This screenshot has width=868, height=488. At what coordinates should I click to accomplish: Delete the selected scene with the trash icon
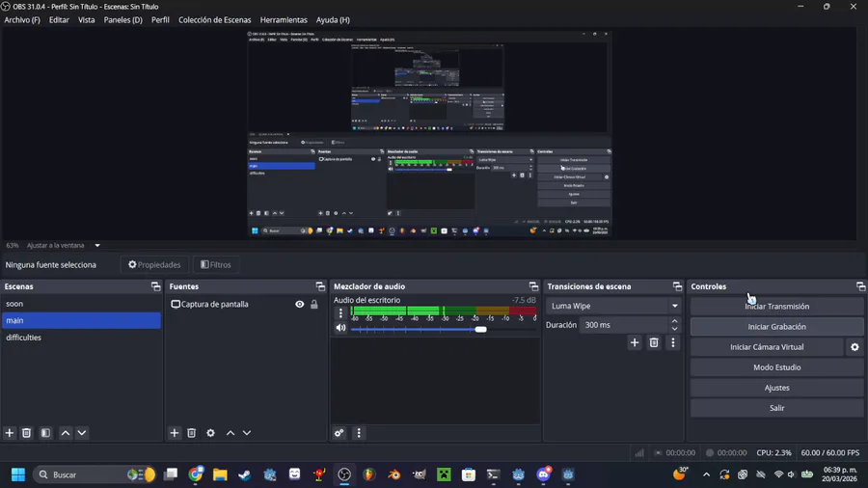[x=26, y=433]
